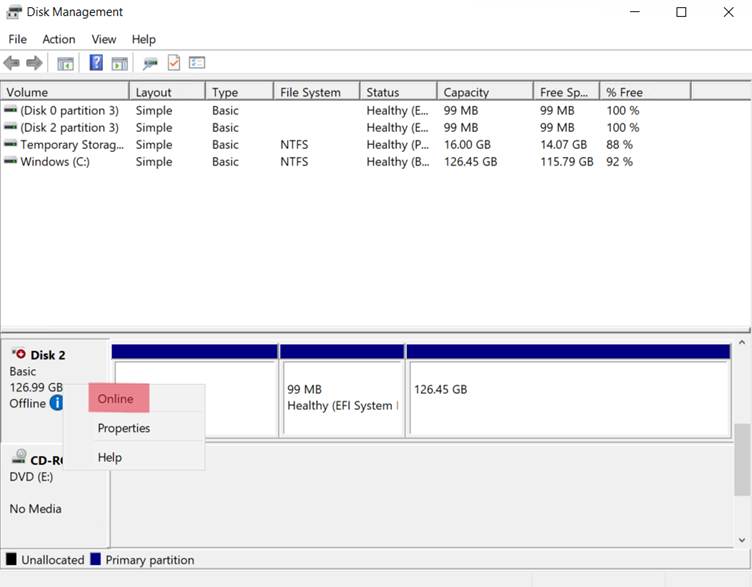Sort by the Capacity column header
752x587 pixels.
tap(485, 92)
